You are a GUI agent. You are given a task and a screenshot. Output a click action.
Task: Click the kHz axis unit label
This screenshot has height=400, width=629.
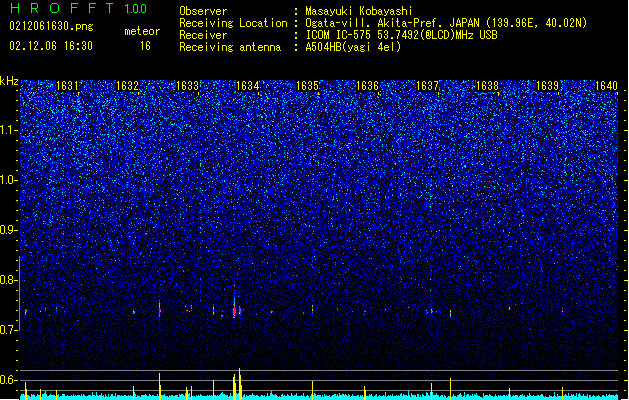tap(9, 81)
